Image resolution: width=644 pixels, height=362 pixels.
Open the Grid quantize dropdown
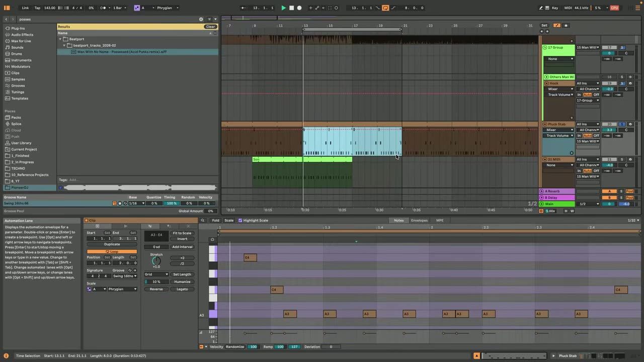tap(156, 275)
